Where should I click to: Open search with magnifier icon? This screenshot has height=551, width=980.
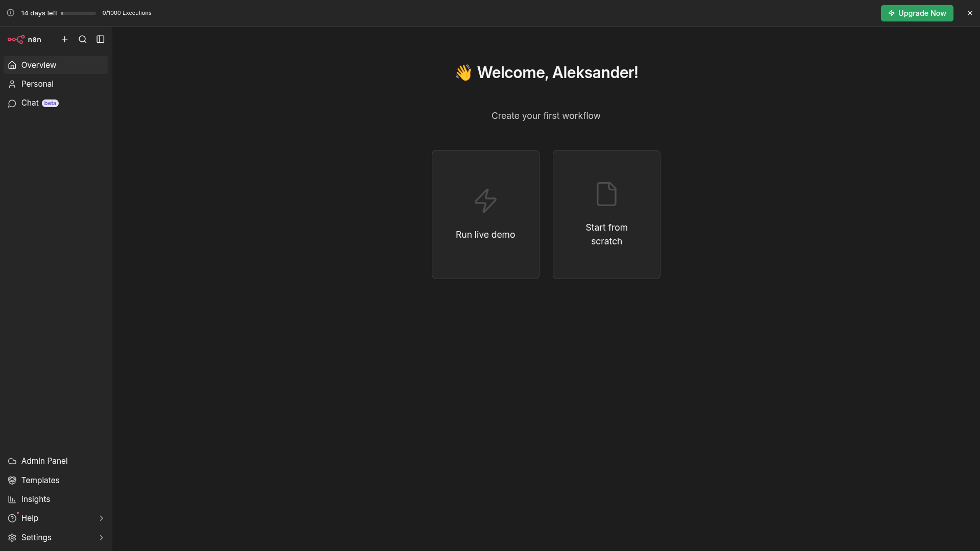pos(83,39)
